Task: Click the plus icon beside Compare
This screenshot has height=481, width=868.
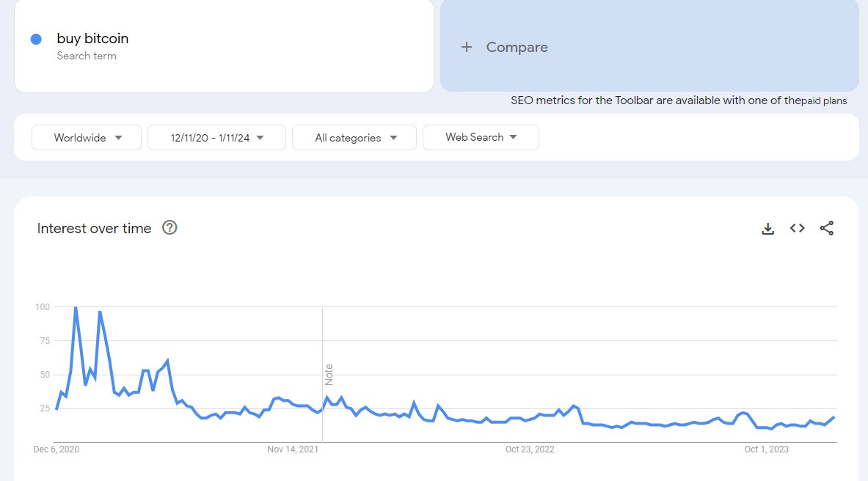Action: 466,48
